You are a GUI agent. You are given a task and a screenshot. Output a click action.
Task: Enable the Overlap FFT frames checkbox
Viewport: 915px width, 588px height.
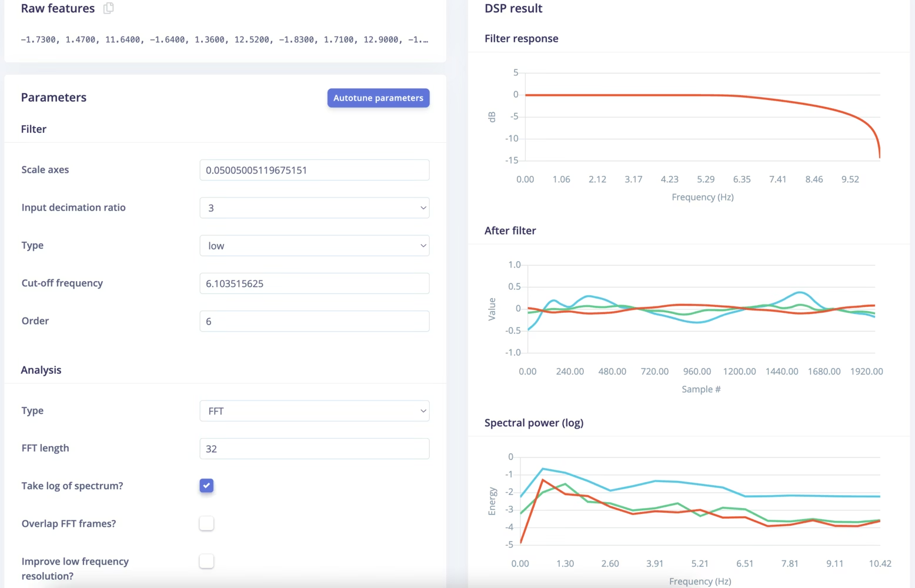coord(206,523)
